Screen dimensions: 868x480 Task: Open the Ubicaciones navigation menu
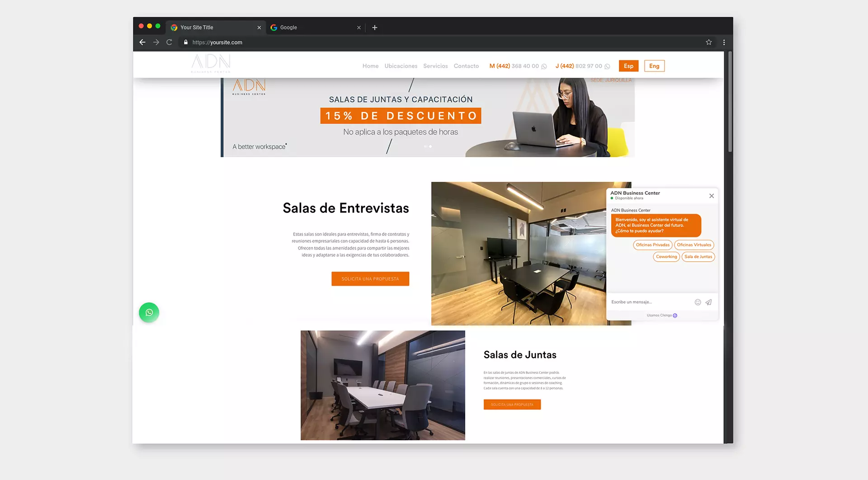pyautogui.click(x=401, y=66)
